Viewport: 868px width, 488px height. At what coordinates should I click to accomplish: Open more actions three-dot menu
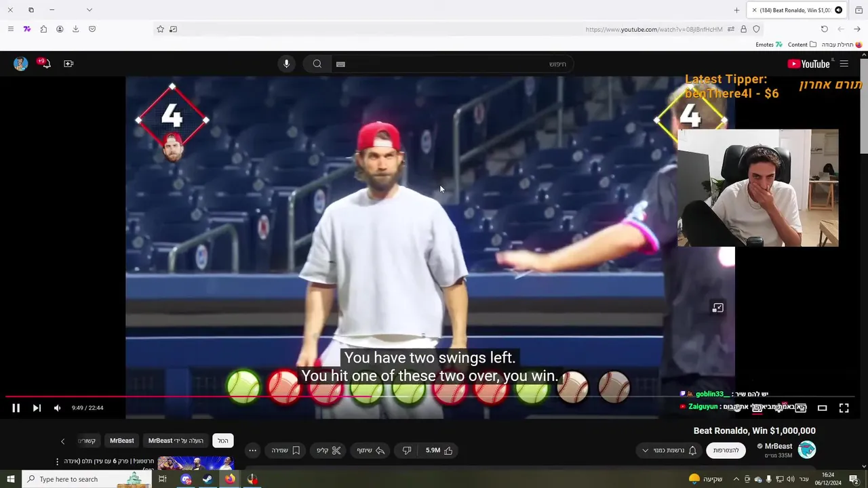(x=252, y=450)
